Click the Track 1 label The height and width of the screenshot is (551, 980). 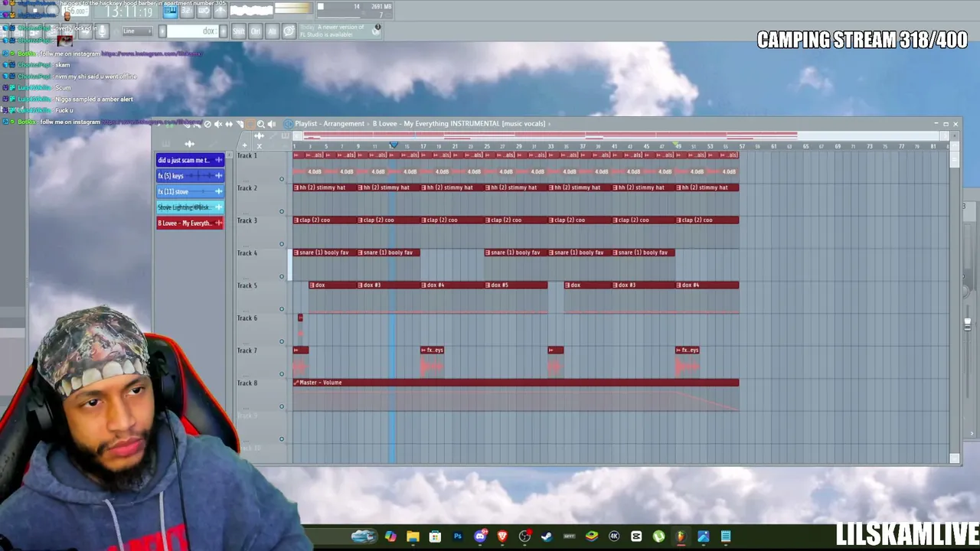pos(247,155)
